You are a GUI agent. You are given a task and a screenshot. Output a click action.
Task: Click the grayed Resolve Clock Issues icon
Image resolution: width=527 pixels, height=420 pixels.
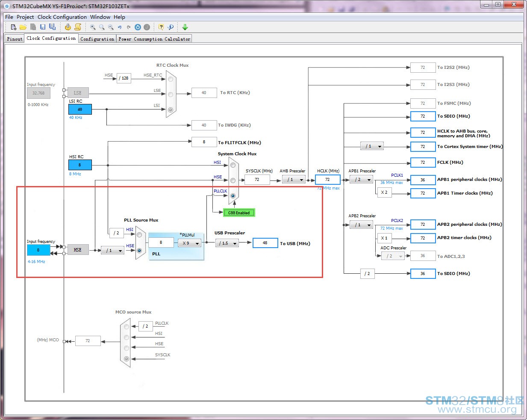coord(147,27)
